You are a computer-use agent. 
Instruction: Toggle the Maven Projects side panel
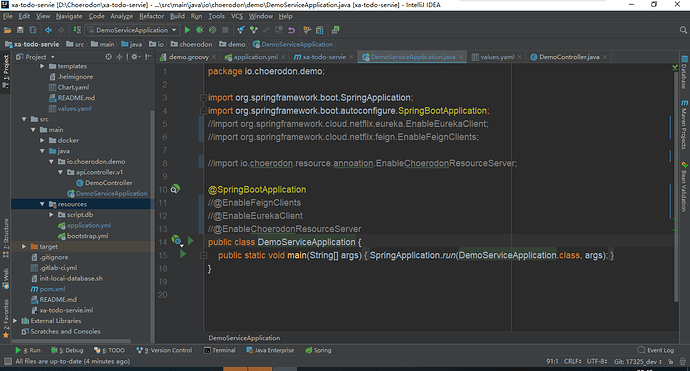(x=684, y=125)
